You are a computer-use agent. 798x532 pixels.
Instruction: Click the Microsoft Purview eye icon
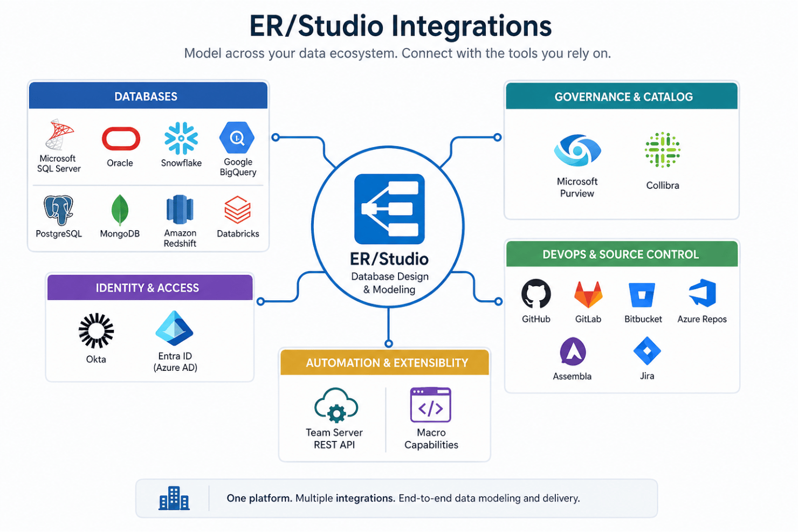(577, 150)
